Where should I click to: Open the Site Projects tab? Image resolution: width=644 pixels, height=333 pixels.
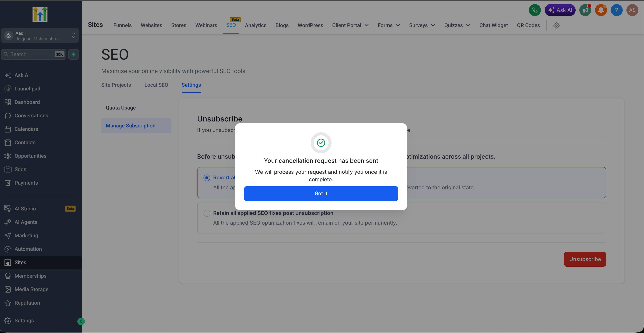(116, 85)
